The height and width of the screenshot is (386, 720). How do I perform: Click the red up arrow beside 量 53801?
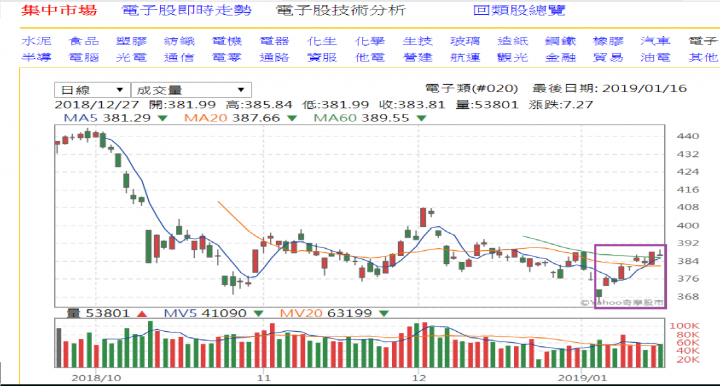coord(142,314)
